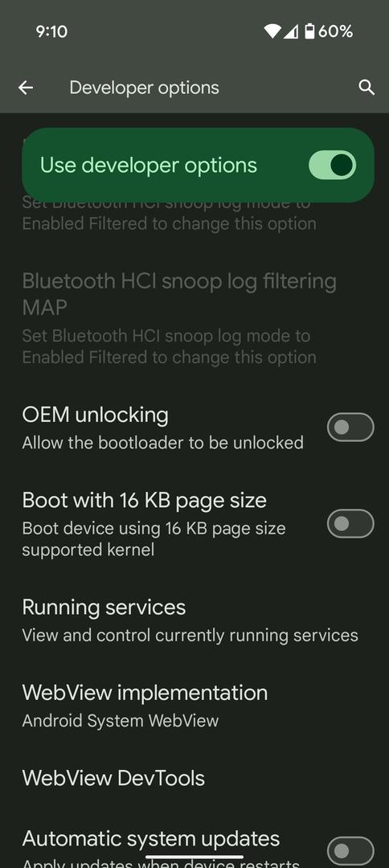Open Running services
The image size is (389, 868).
pos(194,620)
